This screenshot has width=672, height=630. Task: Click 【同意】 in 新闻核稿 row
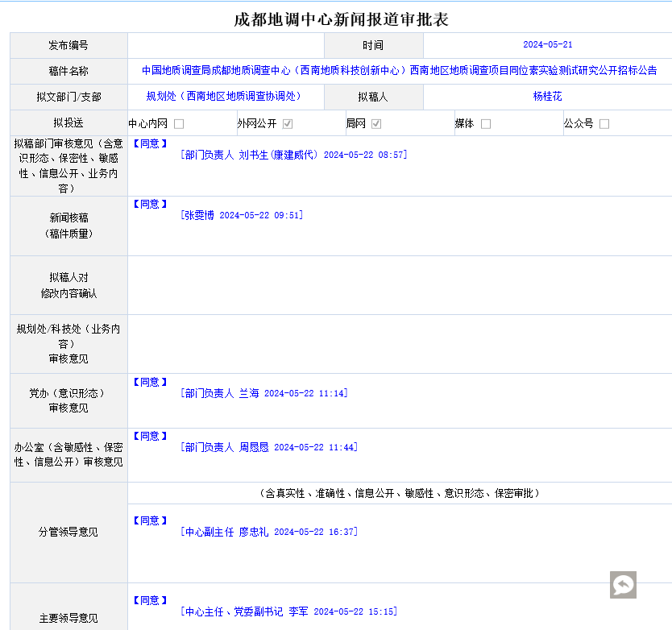[x=150, y=204]
